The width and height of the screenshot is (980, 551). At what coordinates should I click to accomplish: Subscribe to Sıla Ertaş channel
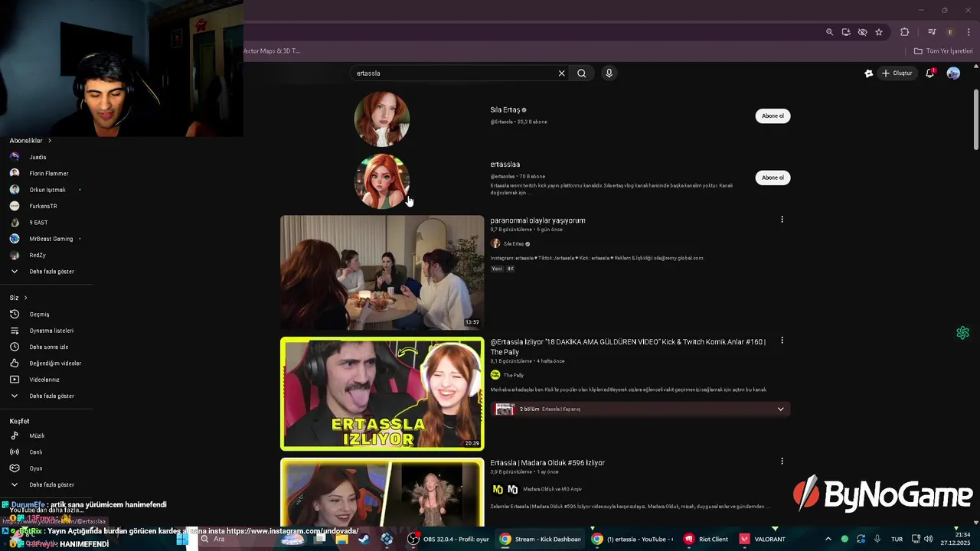click(x=773, y=116)
